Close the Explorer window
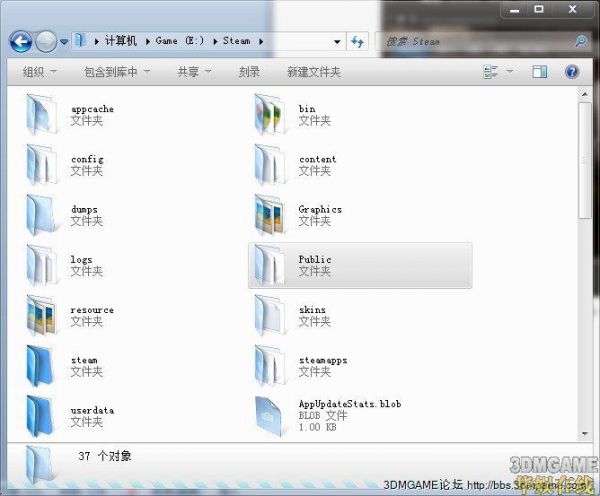The height and width of the screenshot is (496, 600). click(x=572, y=9)
